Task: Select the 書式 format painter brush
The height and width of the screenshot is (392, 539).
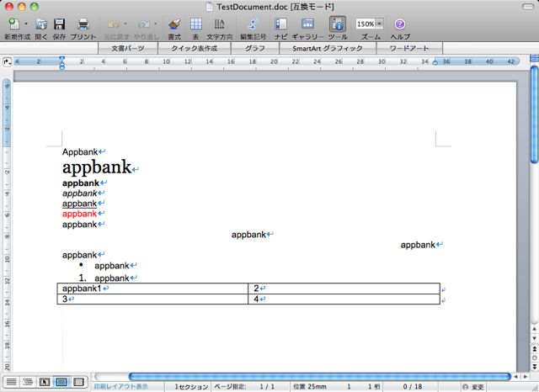Action: coord(174,24)
